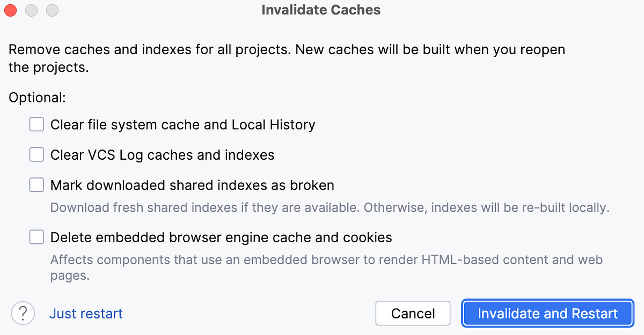Image resolution: width=644 pixels, height=335 pixels.
Task: Enable "Clear VCS Log caches and indexes"
Action: pyautogui.click(x=36, y=154)
